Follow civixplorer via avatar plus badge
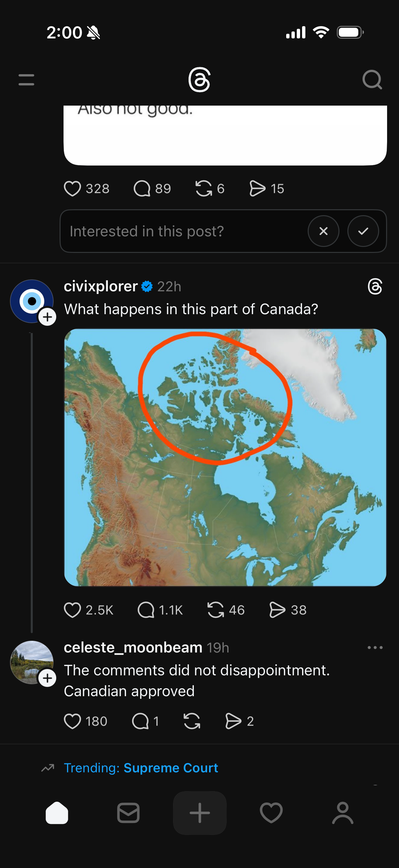 (47, 317)
